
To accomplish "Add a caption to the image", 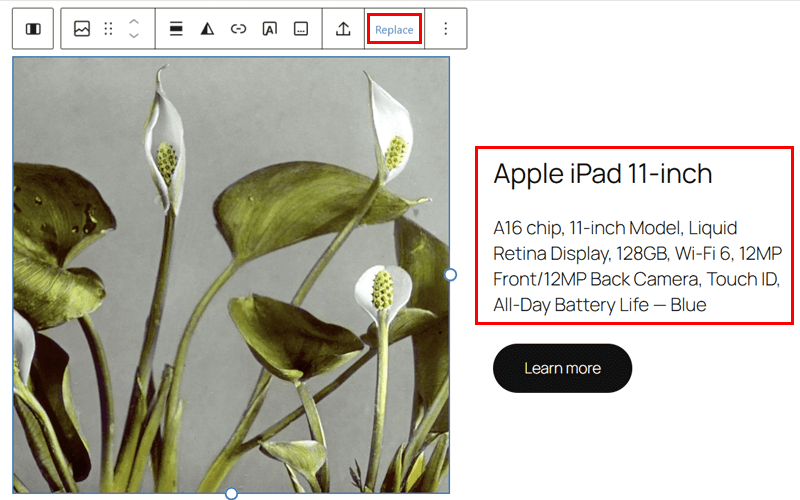I will tap(301, 29).
